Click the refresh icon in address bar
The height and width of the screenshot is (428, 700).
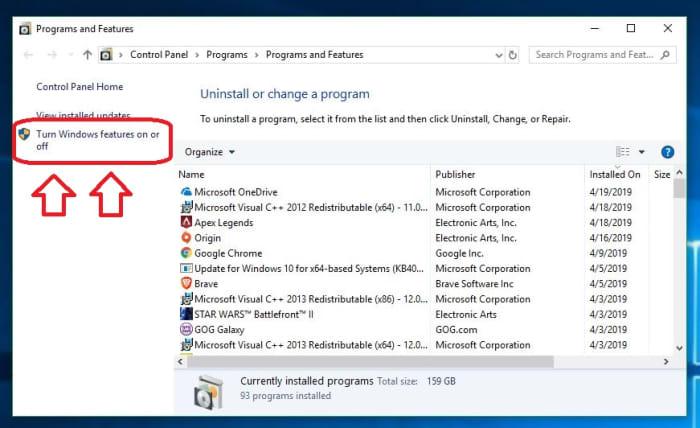512,55
